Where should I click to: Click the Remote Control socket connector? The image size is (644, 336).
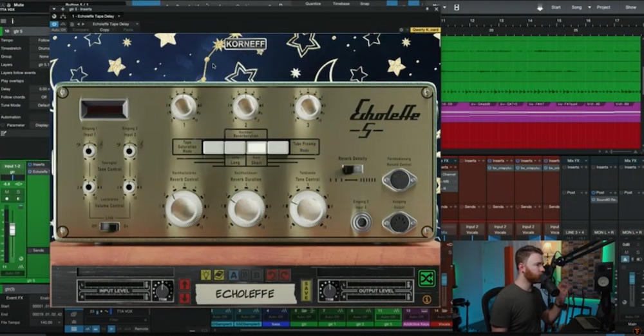399,180
